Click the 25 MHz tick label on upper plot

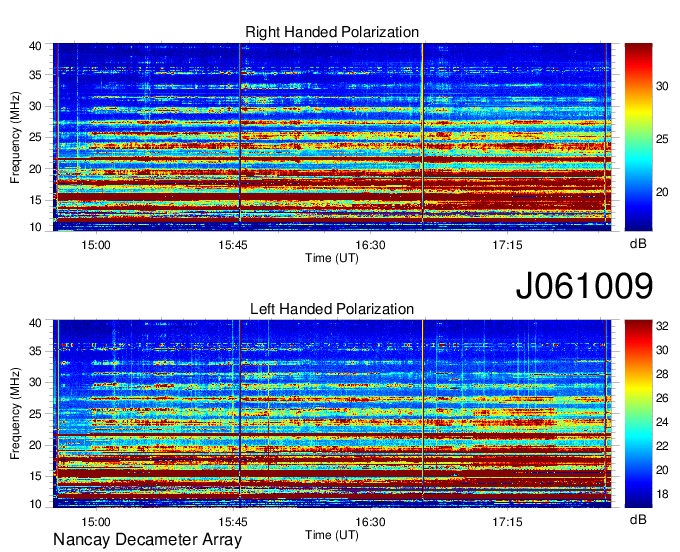[x=35, y=137]
